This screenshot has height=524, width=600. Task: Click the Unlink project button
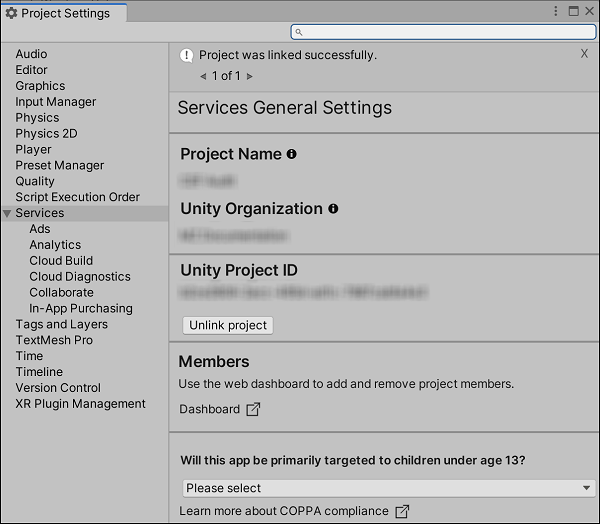tap(228, 325)
